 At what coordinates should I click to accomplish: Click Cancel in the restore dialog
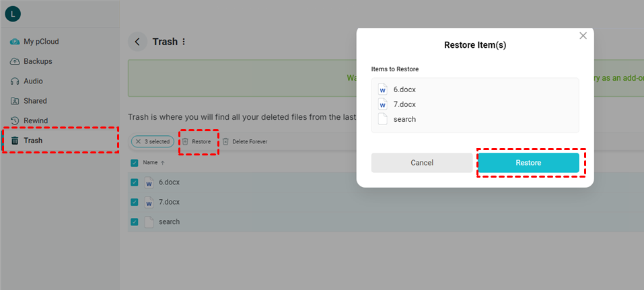[x=422, y=163]
